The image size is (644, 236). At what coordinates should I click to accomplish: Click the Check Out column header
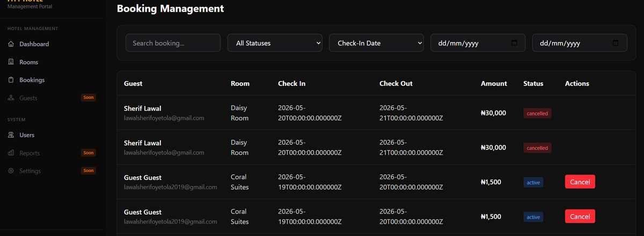coord(396,84)
